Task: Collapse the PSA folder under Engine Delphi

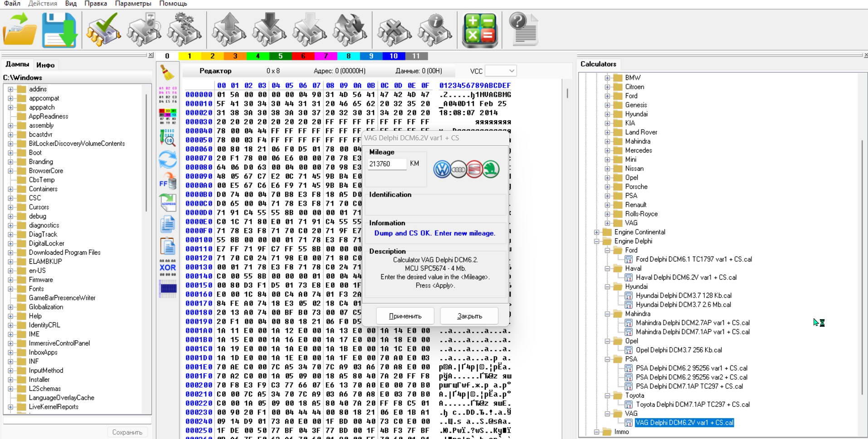Action: point(607,359)
